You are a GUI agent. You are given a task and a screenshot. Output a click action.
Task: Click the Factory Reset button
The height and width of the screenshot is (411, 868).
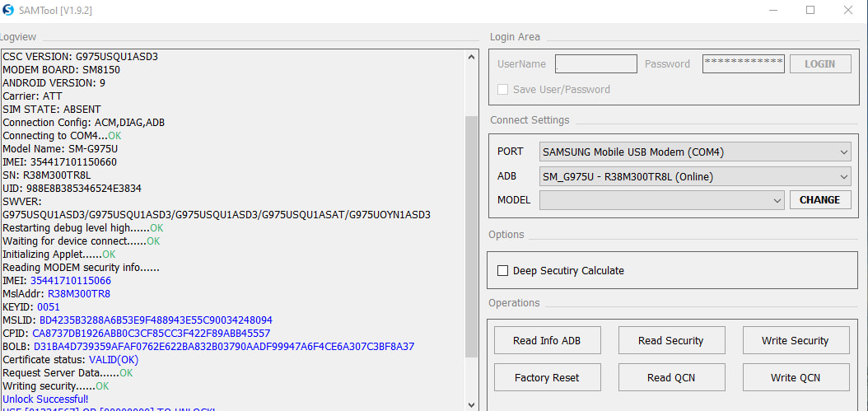(547, 377)
